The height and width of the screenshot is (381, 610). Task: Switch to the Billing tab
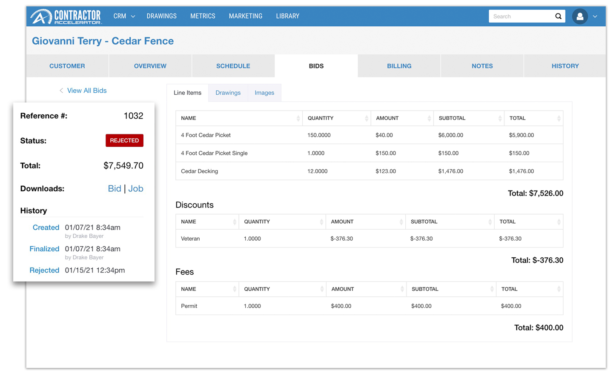(399, 66)
